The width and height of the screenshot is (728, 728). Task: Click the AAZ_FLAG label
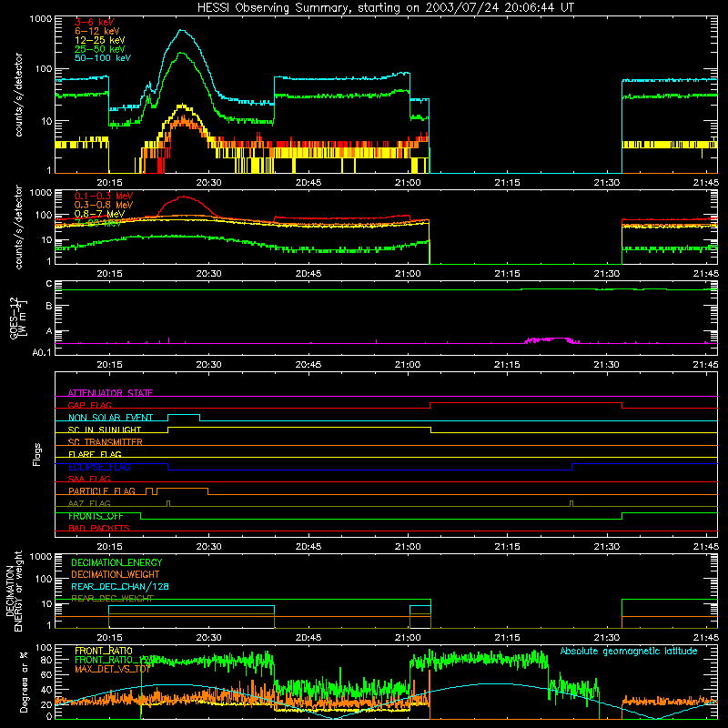(x=89, y=503)
